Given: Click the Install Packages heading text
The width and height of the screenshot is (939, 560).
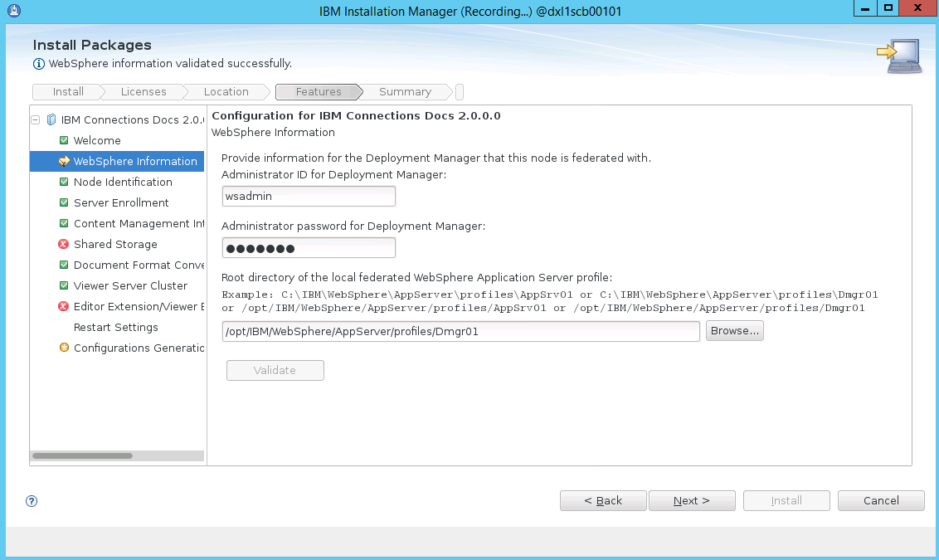Looking at the screenshot, I should pos(92,45).
